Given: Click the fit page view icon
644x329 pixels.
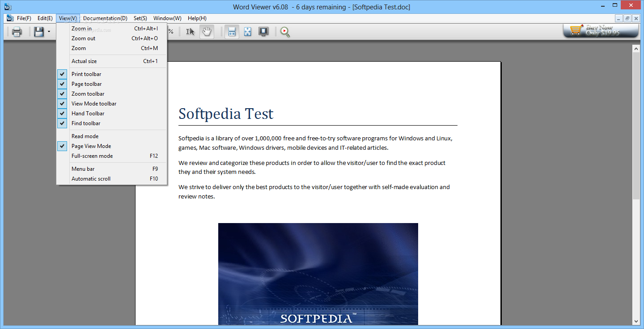Looking at the screenshot, I should (x=248, y=32).
